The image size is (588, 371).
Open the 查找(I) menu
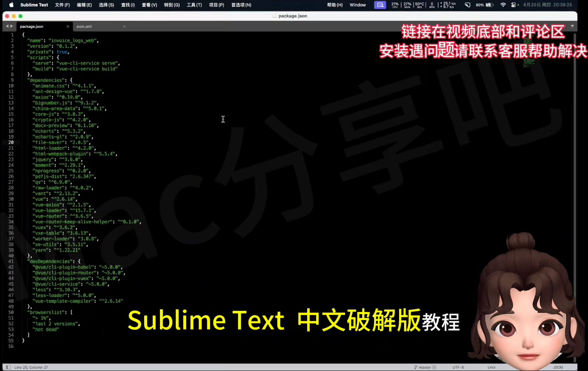pyautogui.click(x=128, y=5)
